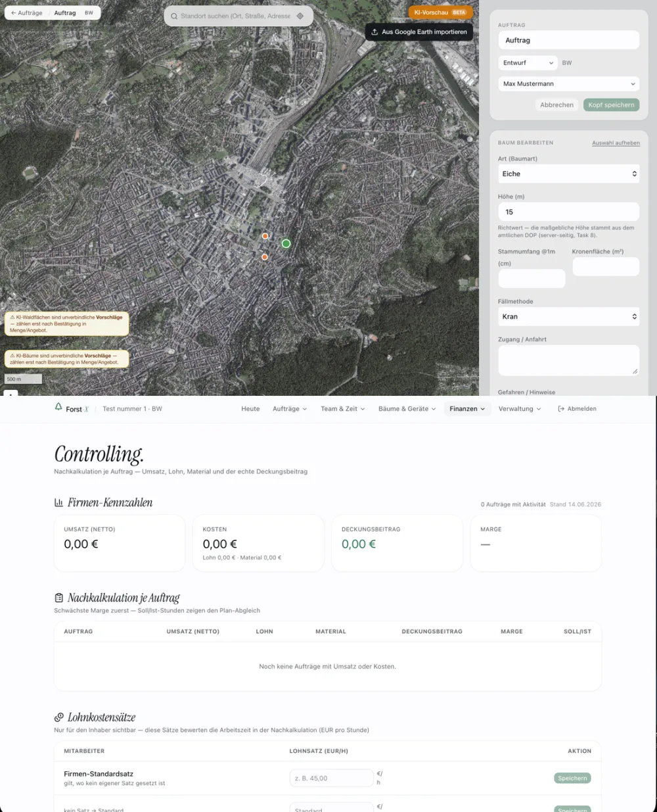Click the 500 m map scale indicator
This screenshot has width=657, height=812.
(x=23, y=379)
